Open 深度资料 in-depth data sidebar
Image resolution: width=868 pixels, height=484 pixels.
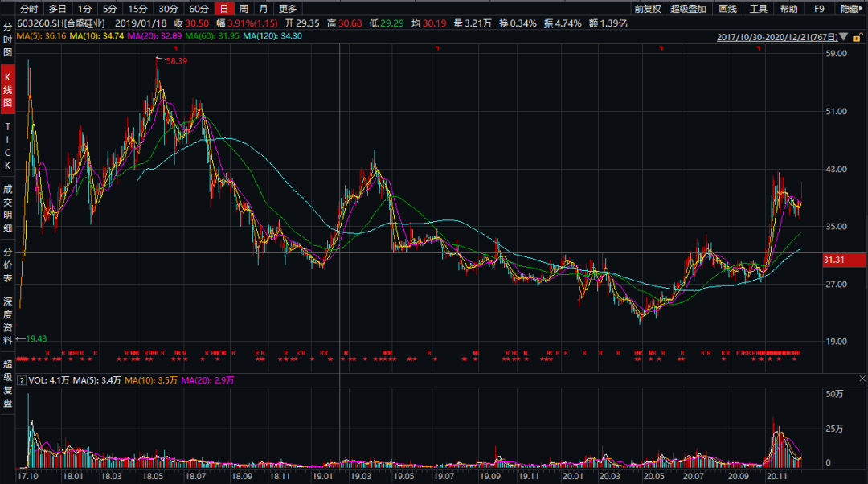click(x=8, y=321)
